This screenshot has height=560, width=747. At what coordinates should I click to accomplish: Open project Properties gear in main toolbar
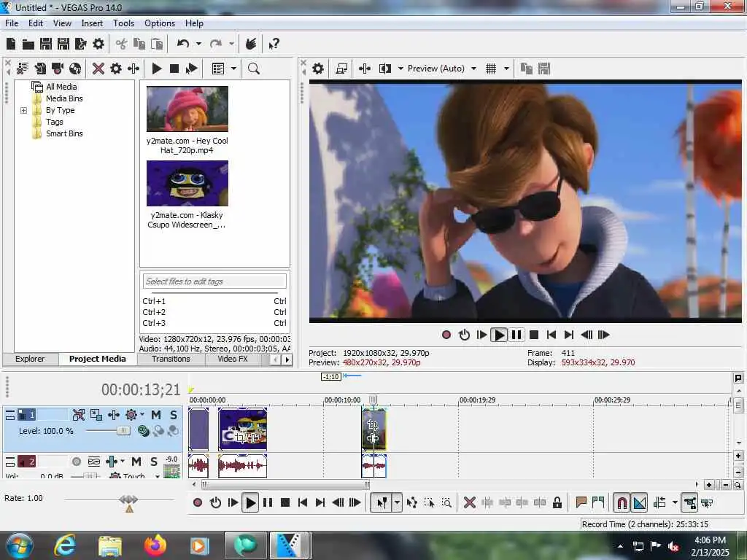(x=98, y=44)
